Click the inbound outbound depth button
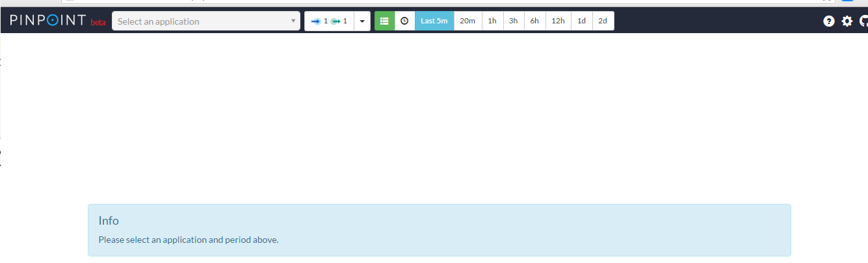 tap(329, 21)
